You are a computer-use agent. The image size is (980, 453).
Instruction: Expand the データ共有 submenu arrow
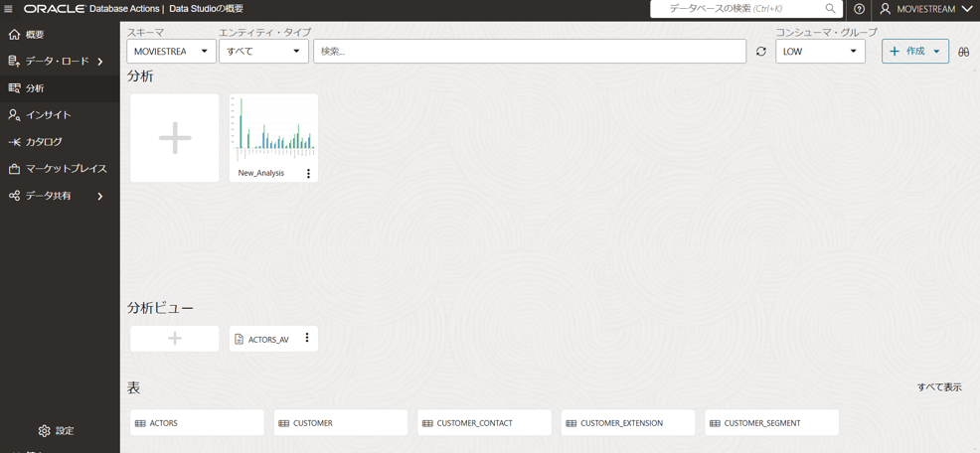click(100, 196)
